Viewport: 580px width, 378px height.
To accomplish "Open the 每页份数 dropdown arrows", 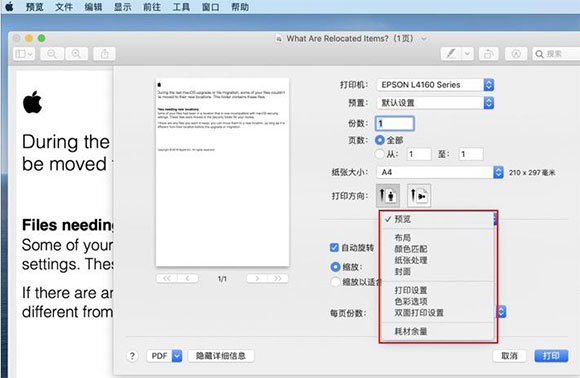I will 501,312.
